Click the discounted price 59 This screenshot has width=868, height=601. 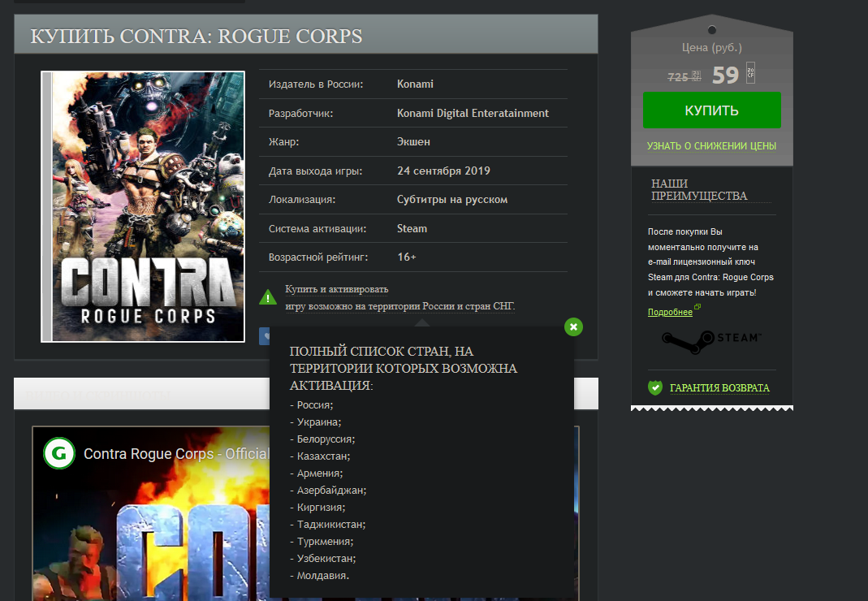tap(725, 76)
